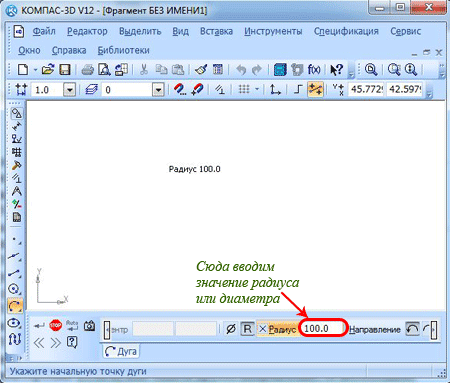Click the Open file folder icon

[48, 70]
